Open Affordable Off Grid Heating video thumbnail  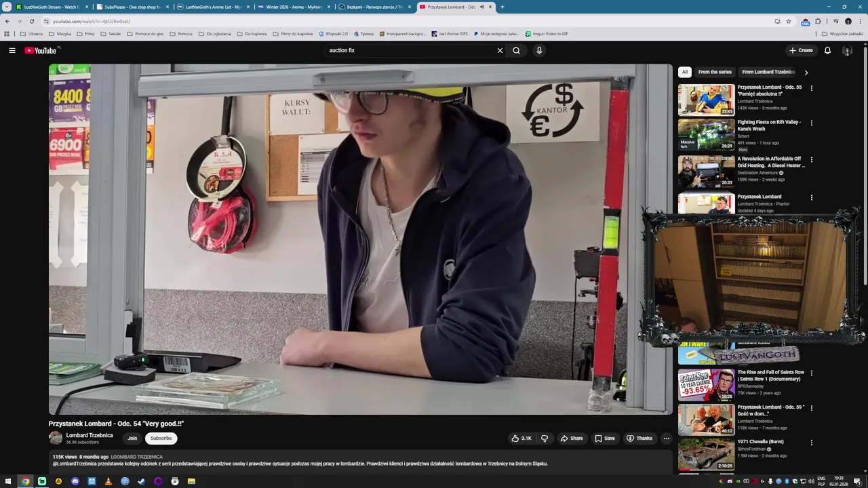[706, 171]
